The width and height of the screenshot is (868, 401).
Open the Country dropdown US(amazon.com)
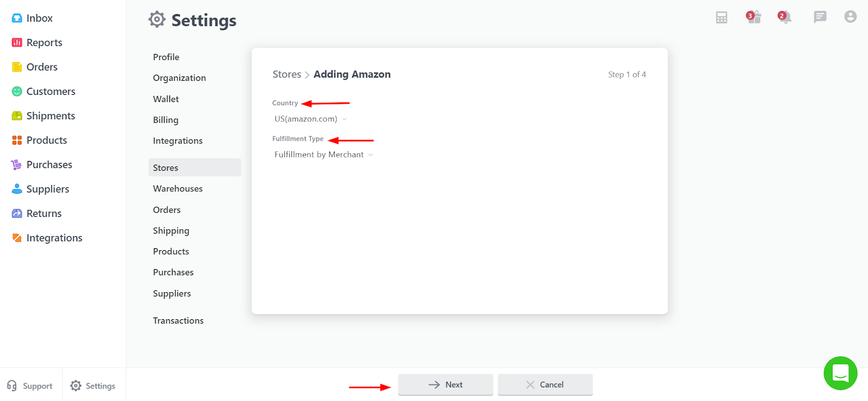[310, 119]
